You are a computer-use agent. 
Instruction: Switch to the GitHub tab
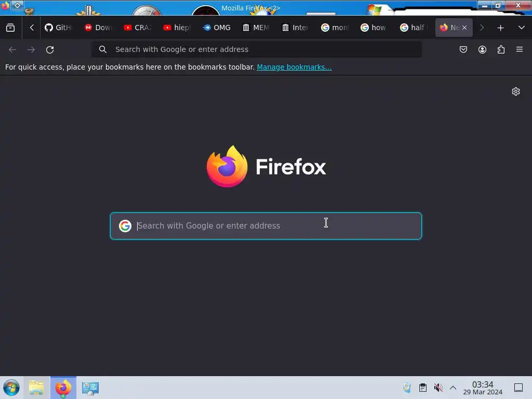59,28
